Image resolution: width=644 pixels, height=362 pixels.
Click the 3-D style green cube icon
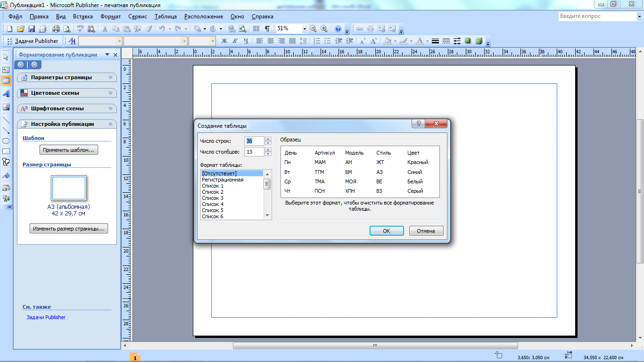point(479,41)
